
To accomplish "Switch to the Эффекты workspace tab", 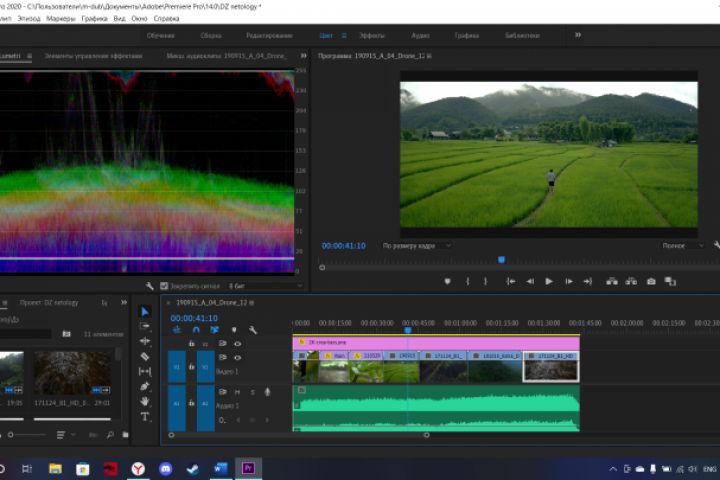I will point(372,35).
